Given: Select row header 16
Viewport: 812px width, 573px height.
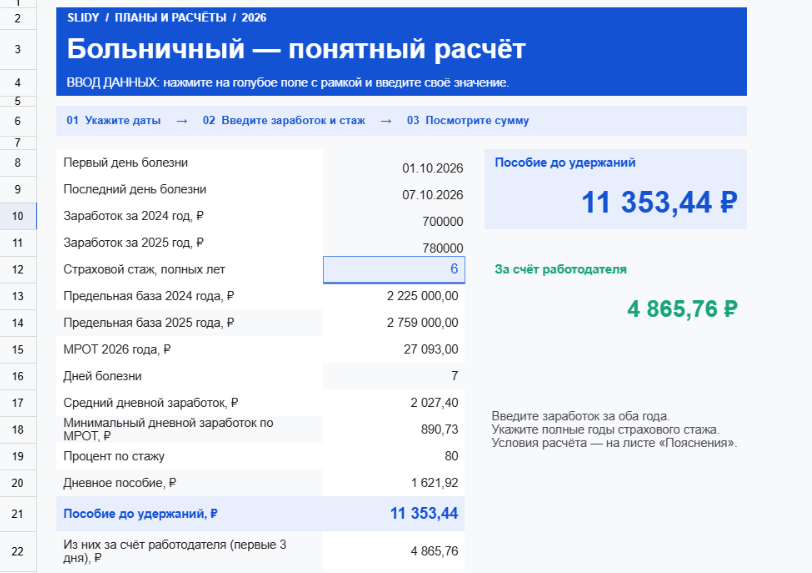Looking at the screenshot, I should [x=18, y=376].
